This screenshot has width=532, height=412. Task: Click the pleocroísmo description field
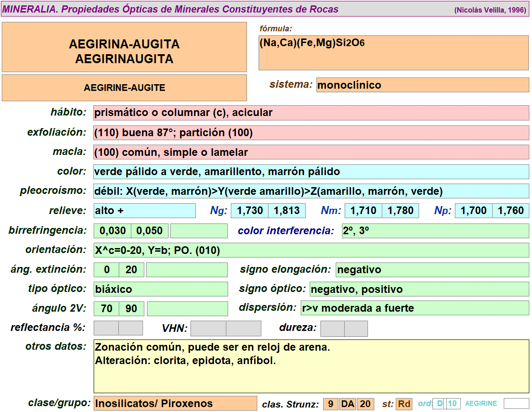click(311, 192)
